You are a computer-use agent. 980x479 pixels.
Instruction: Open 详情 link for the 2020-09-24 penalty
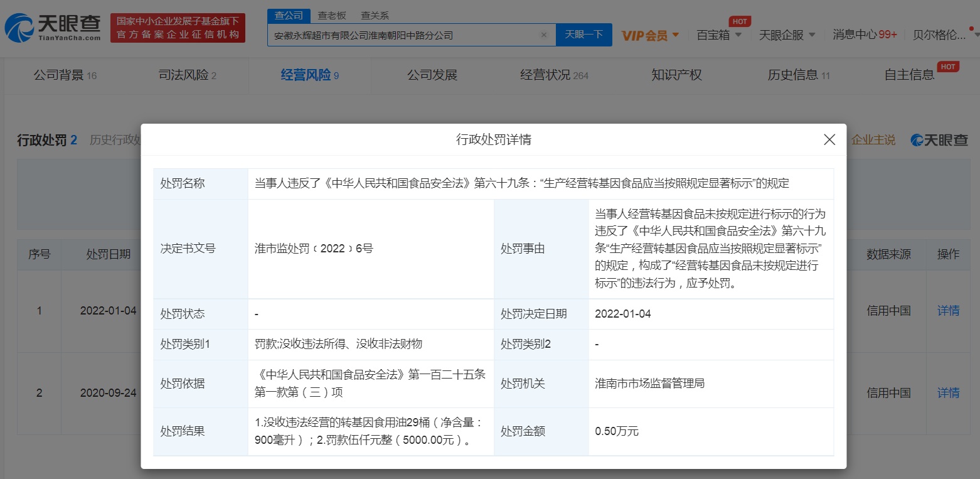[x=948, y=393]
